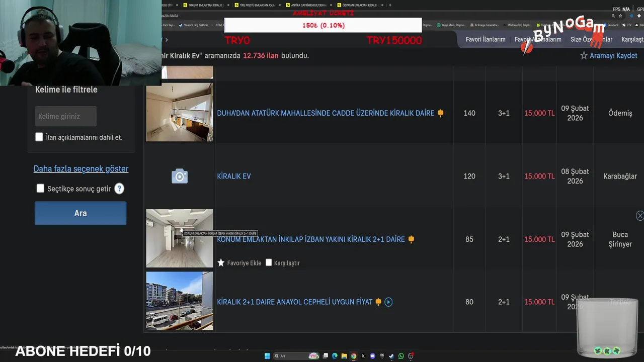Screen dimensions: 644x362
Task: Switch to the ÖZVATAN EMLAKTAN KİRALIK browser tab
Action: point(359,5)
